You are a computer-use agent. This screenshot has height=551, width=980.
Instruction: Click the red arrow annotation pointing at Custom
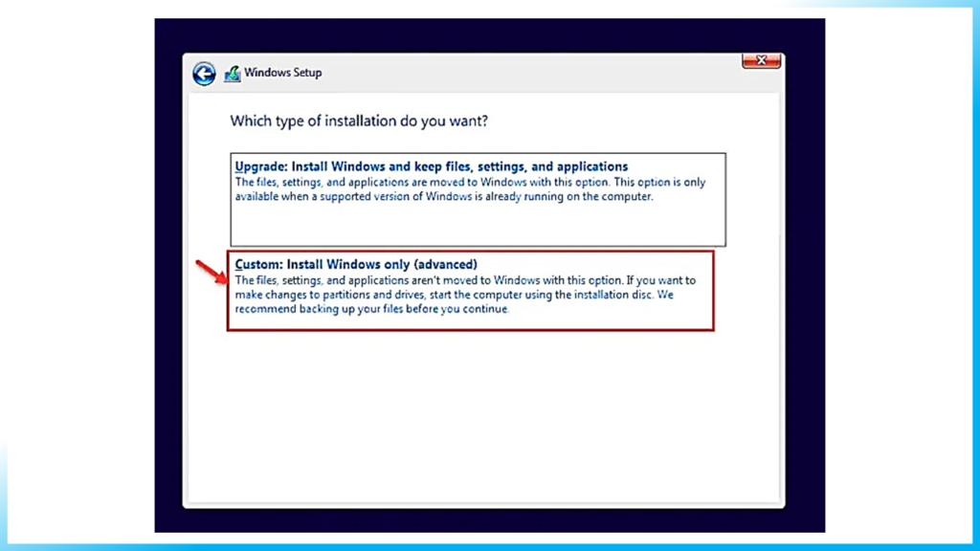212,269
